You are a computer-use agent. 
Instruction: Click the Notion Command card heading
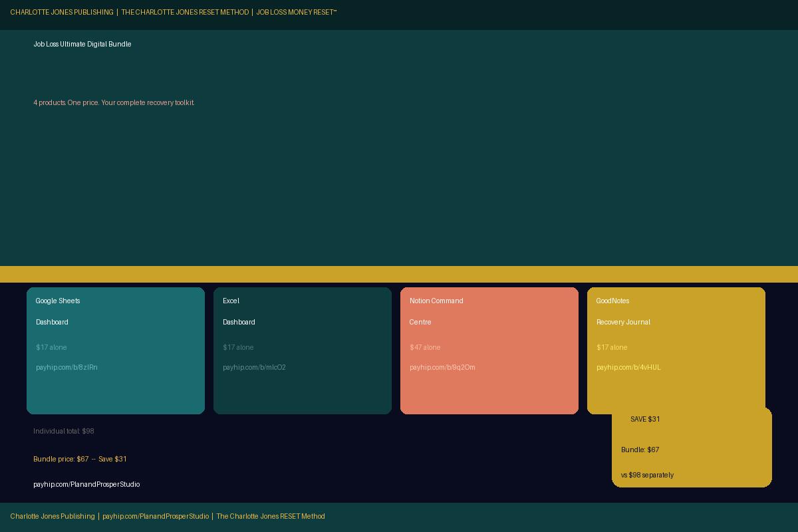436,301
